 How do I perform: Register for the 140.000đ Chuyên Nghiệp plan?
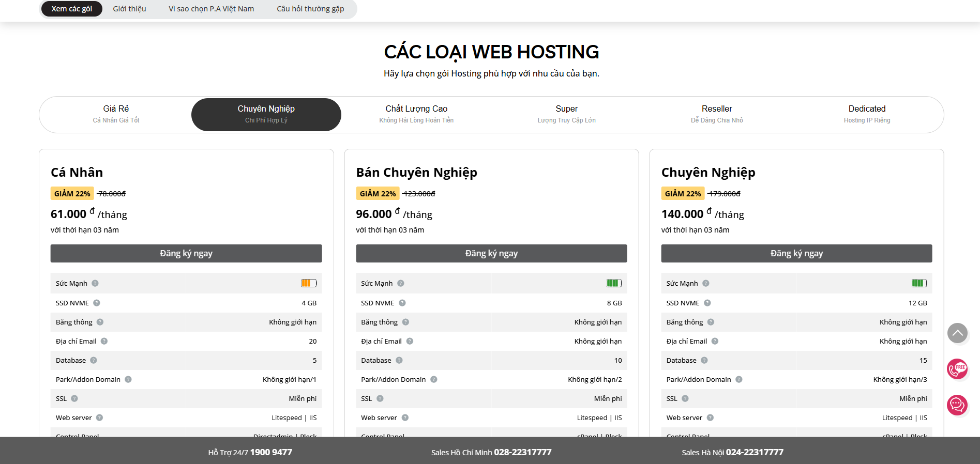(x=796, y=253)
